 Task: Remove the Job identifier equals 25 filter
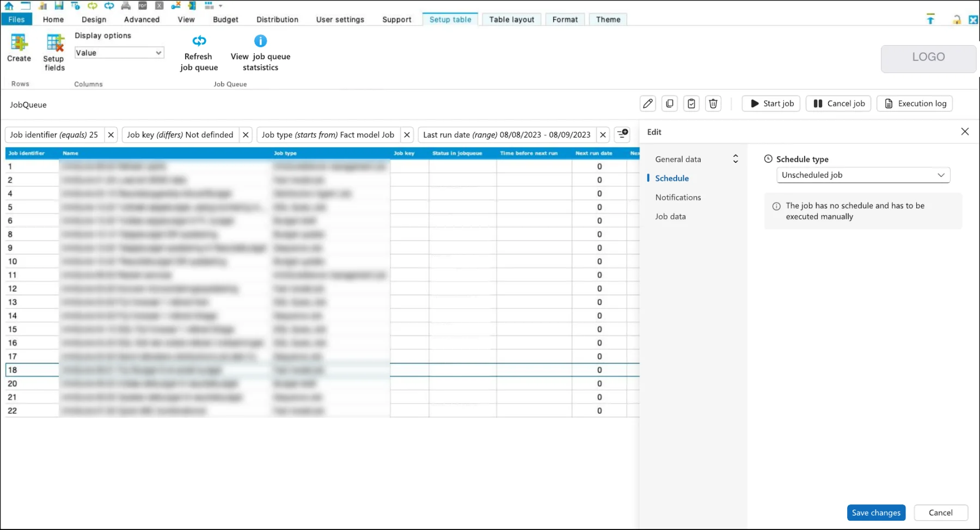click(x=111, y=135)
